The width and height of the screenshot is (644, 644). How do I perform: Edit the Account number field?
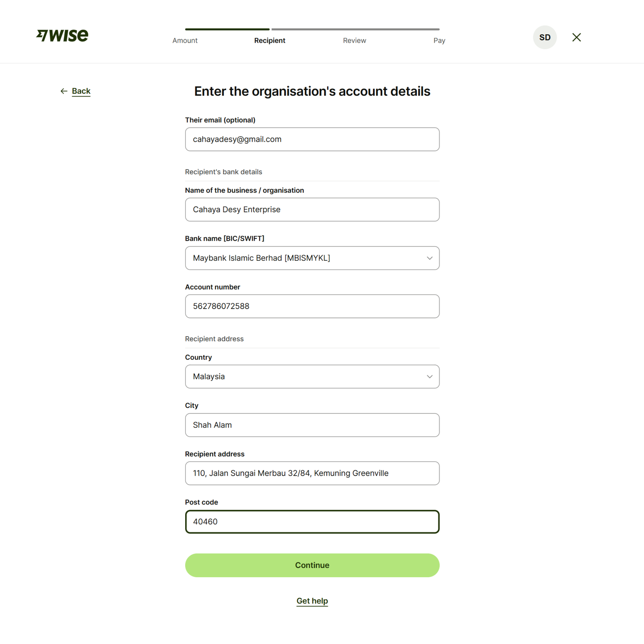(x=312, y=306)
